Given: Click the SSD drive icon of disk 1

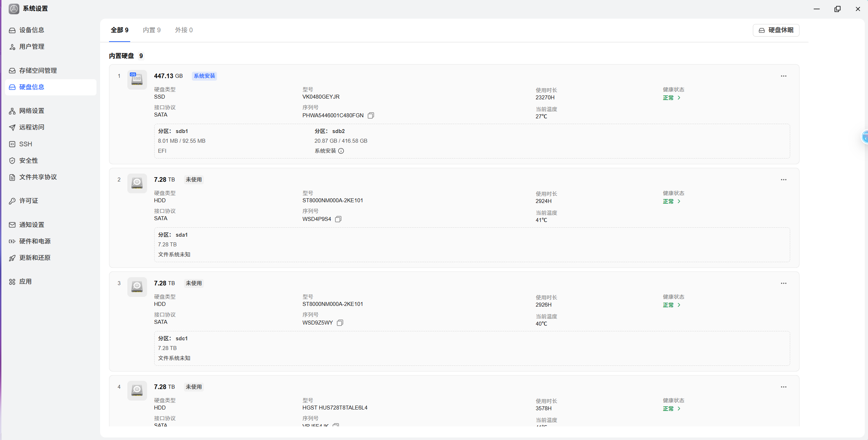Looking at the screenshot, I should [x=137, y=79].
